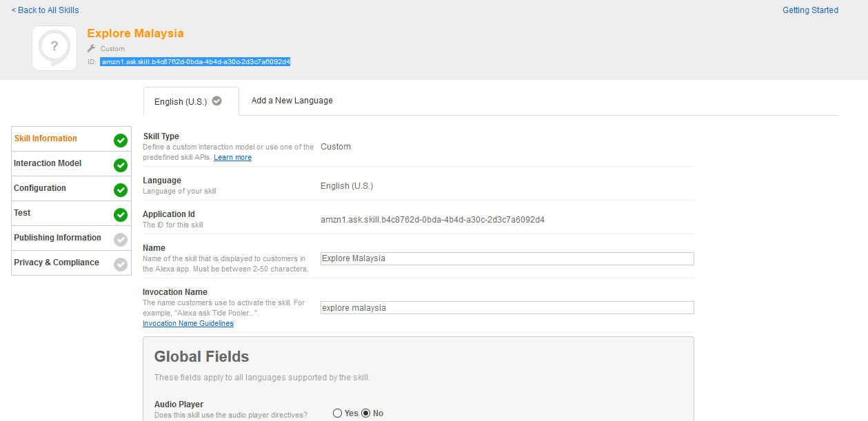868x421 pixels.
Task: Click grey checkmark beside Privacy & Compliance
Action: 121,264
